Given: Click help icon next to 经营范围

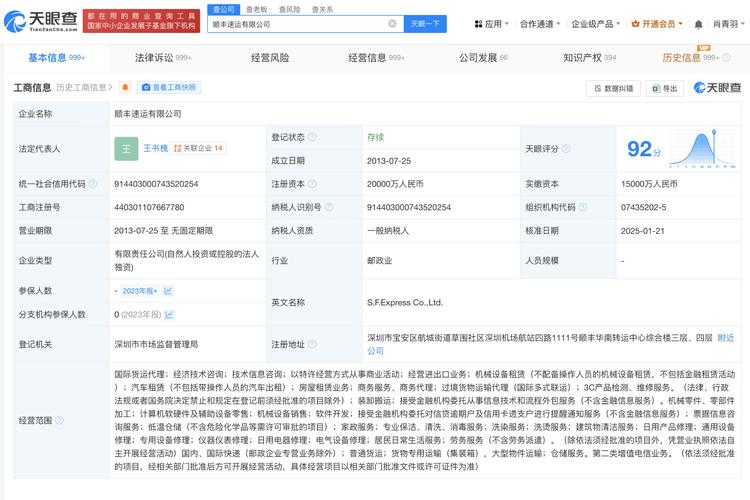Looking at the screenshot, I should [x=57, y=421].
